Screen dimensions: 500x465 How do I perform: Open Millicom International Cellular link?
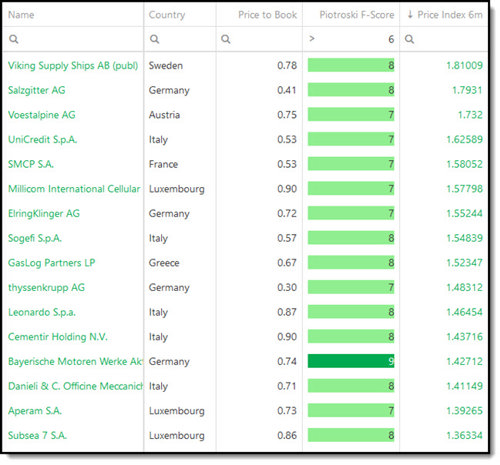pos(74,189)
